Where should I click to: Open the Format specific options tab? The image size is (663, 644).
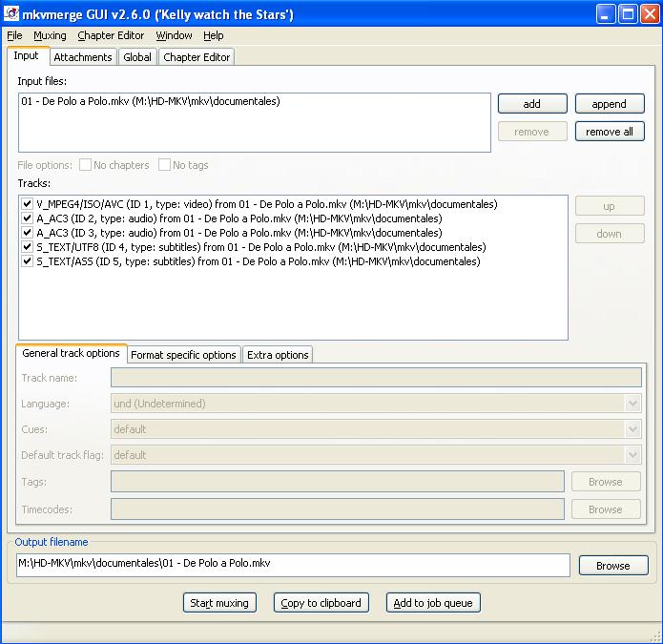[183, 355]
